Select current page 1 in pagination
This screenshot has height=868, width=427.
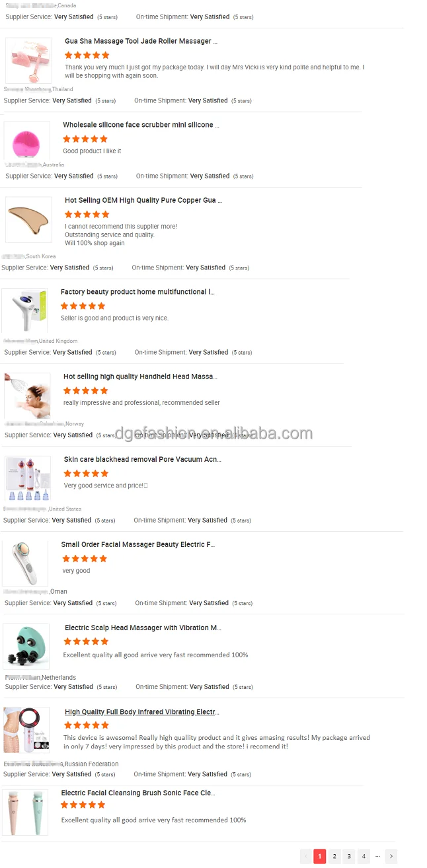(x=320, y=856)
